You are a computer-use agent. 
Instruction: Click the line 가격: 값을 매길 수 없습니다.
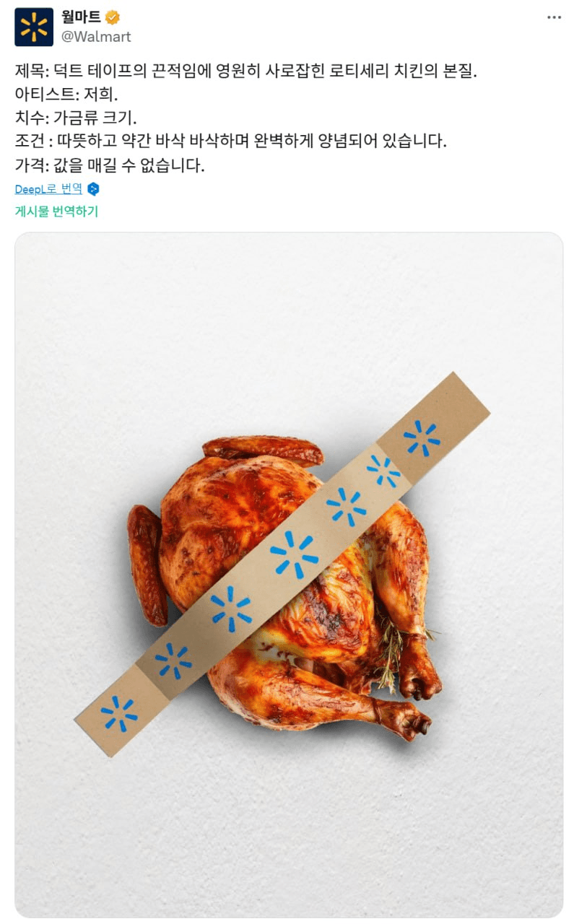tap(110, 165)
